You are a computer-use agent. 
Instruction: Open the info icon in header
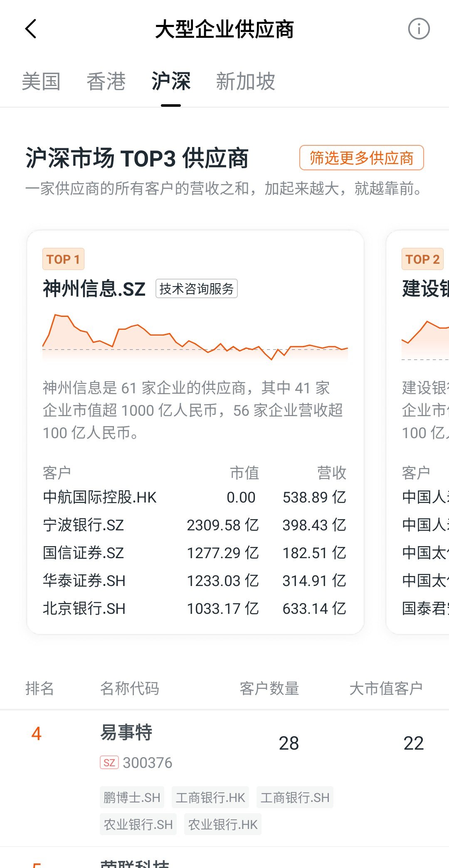click(418, 29)
